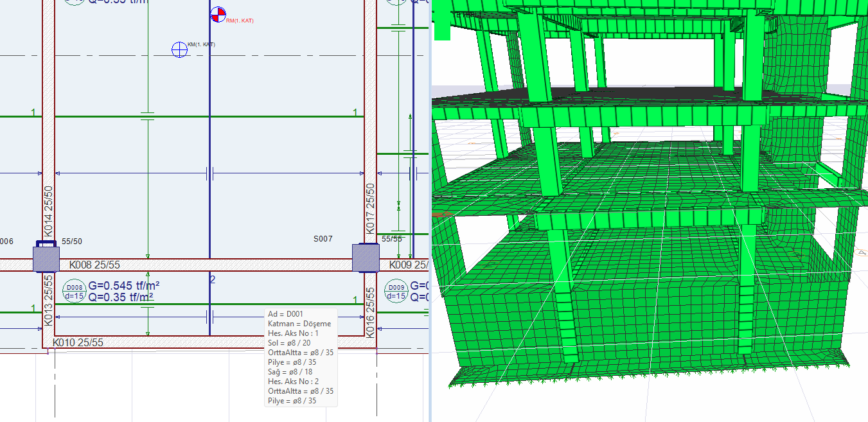The image size is (868, 422).
Task: Select the K008 25/55 beam label
Action: point(94,265)
